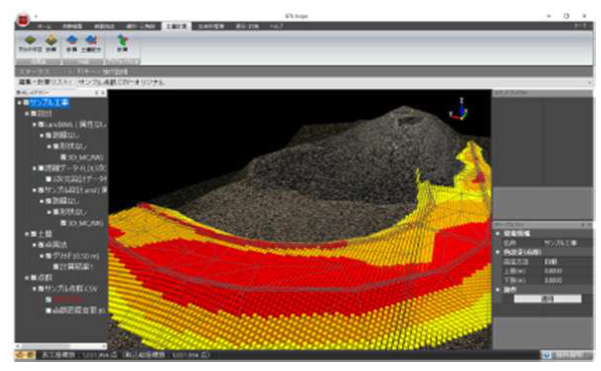Viewport: 601px width, 371px height.
Task: Toggle checkbox beside 土量 tree node
Action: 34,234
